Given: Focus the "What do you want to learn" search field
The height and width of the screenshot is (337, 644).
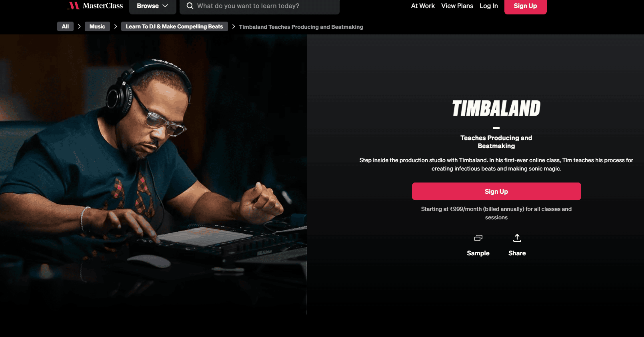Looking at the screenshot, I should [260, 6].
